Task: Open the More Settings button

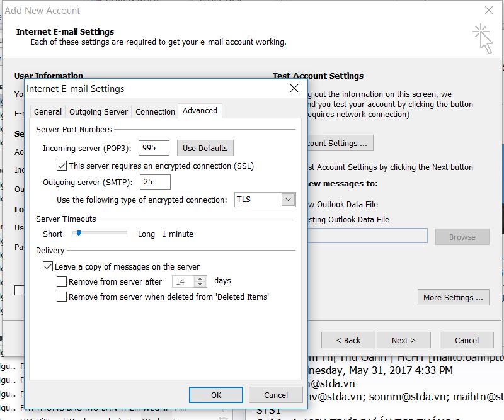Action: coord(453,298)
